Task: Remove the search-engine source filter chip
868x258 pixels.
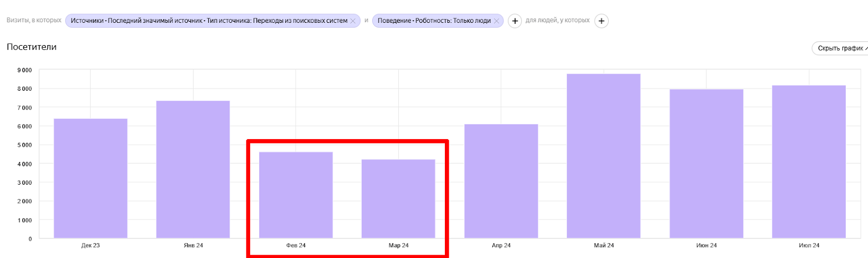Action: coord(353,21)
